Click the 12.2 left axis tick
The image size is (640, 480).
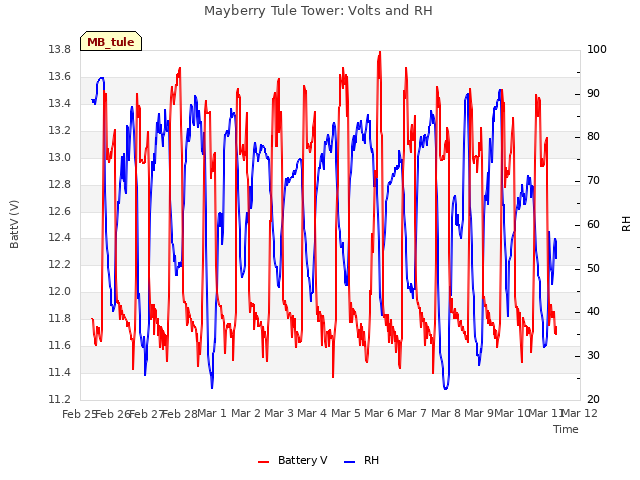pos(60,264)
